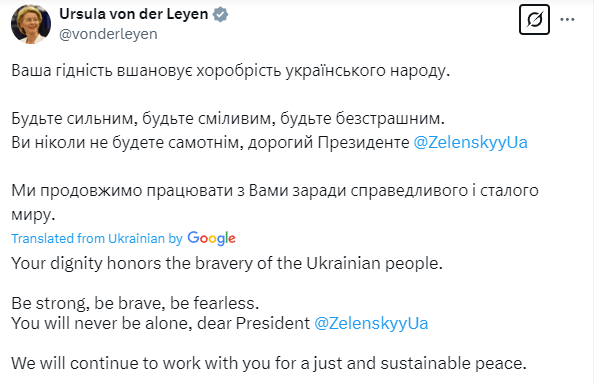Follow the @ZelenskyyUa mention in English translation
594x385 pixels.
pyautogui.click(x=371, y=323)
